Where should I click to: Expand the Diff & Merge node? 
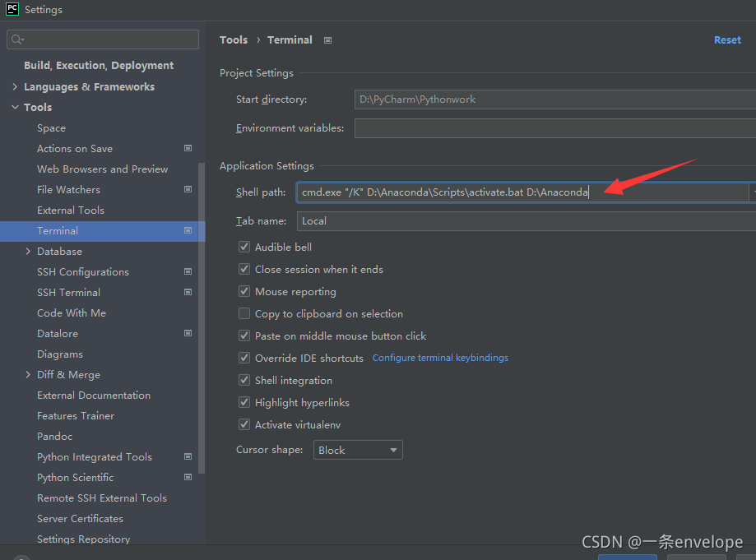[x=27, y=374]
